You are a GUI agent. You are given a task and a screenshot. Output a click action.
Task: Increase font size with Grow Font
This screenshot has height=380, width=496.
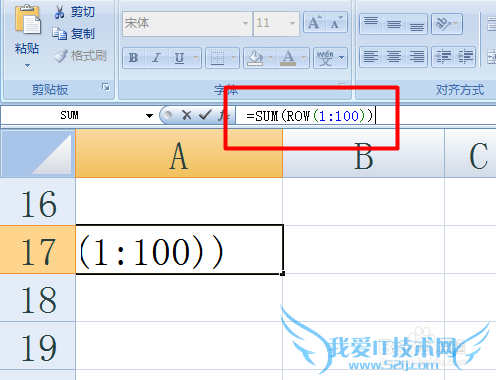[x=314, y=23]
